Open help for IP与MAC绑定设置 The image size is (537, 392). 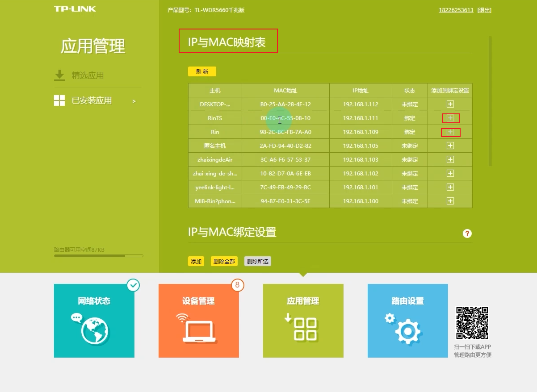[x=467, y=234]
